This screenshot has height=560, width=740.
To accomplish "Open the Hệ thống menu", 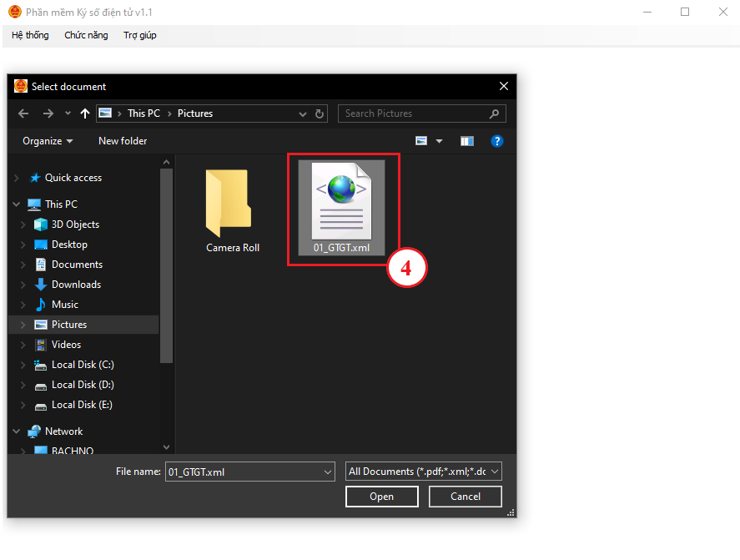I will point(30,35).
